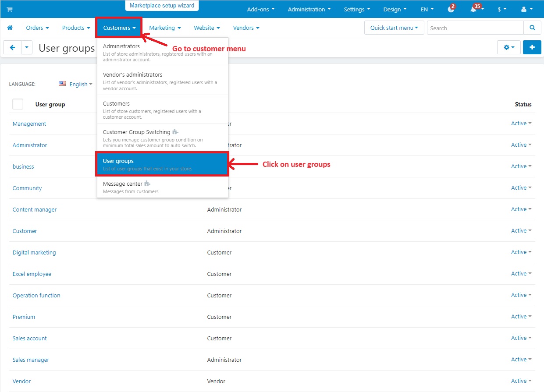Open the Digital marketing user group link

pos(34,252)
